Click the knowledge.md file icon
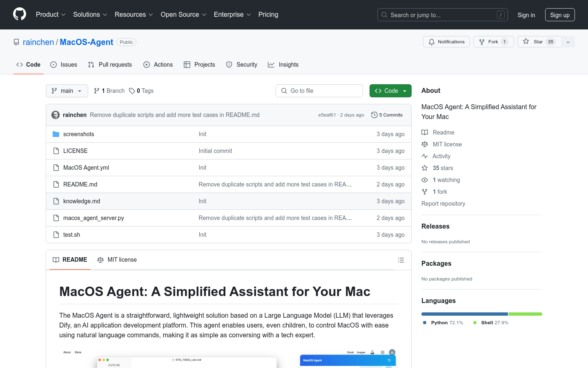 coord(56,201)
